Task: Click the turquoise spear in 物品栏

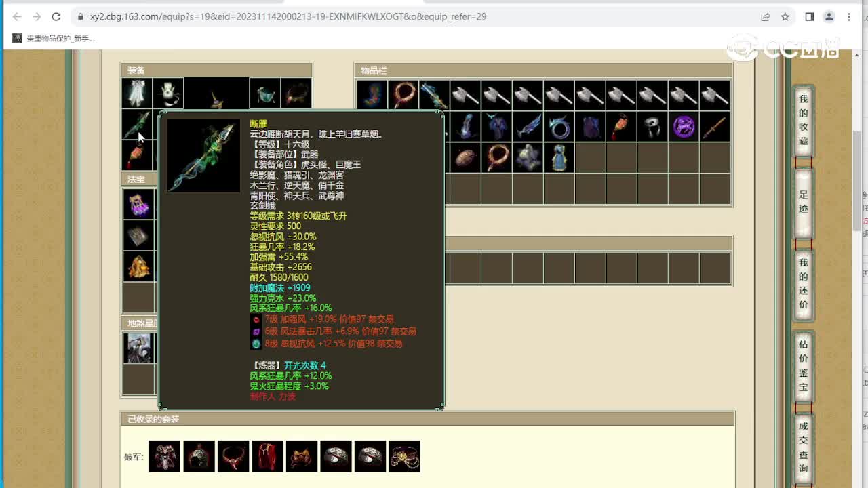Action: (434, 95)
